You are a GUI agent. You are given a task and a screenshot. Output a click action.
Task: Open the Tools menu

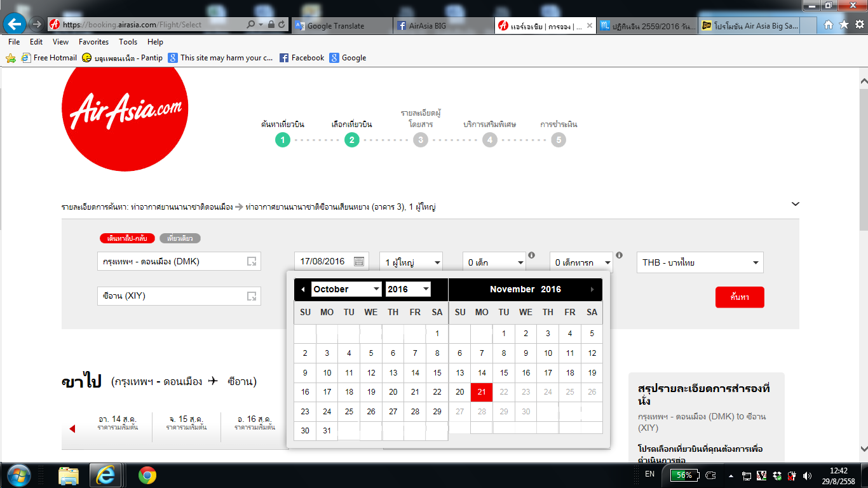[128, 42]
